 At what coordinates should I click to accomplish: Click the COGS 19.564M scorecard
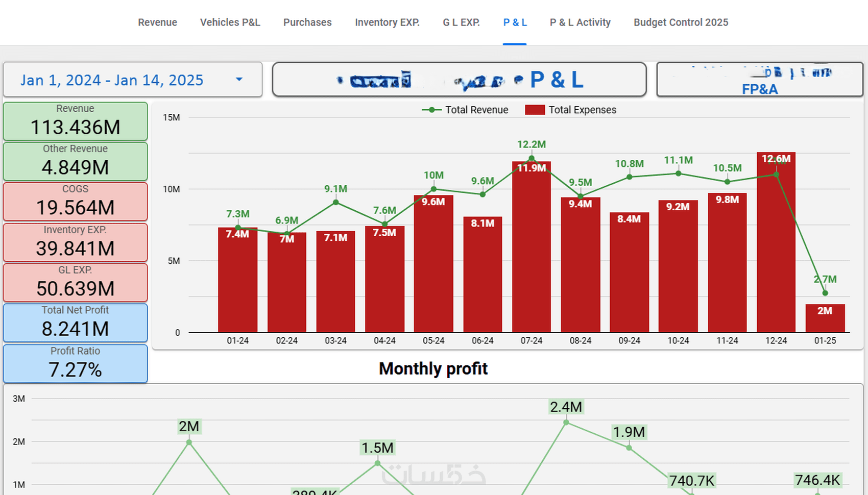tap(76, 202)
